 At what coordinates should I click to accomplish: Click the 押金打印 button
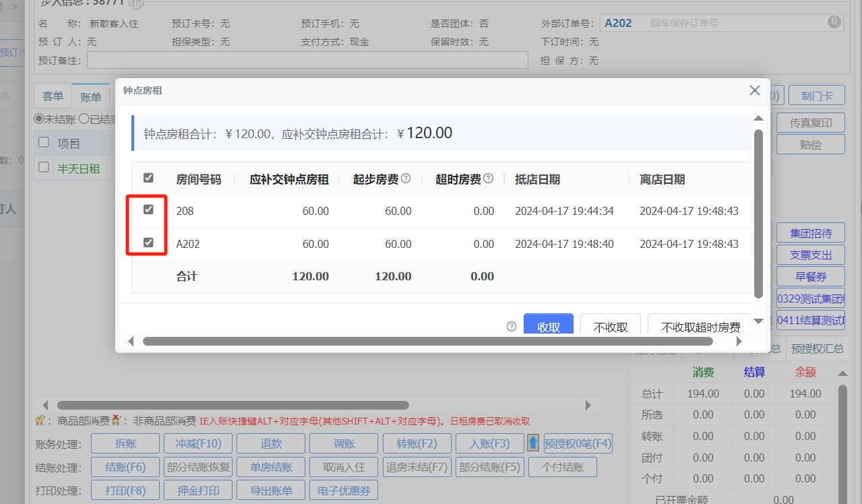[x=198, y=490]
